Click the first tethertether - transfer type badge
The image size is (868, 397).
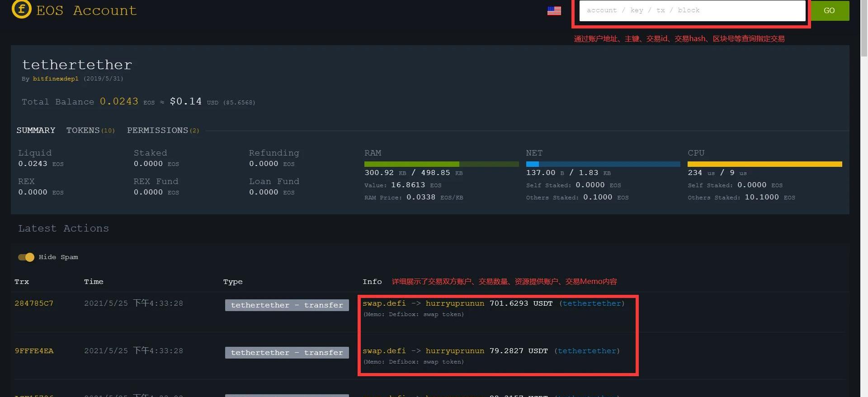point(287,305)
